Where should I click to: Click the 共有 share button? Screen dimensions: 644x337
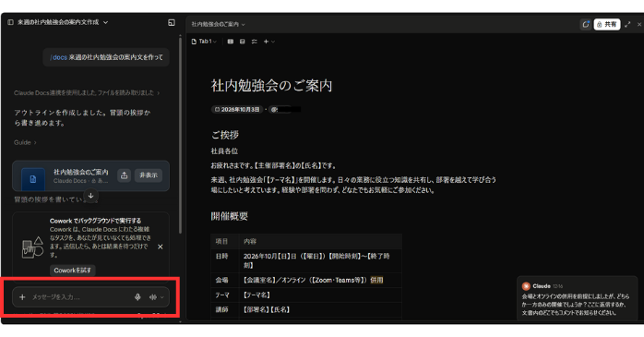607,24
